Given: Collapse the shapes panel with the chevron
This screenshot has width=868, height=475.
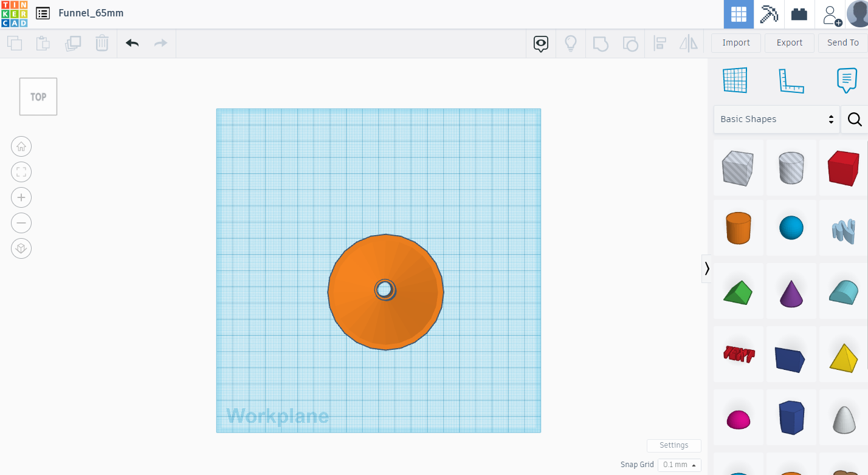Looking at the screenshot, I should (x=706, y=268).
